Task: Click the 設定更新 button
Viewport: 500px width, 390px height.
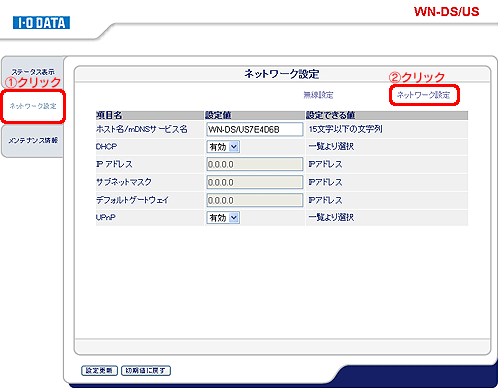Action: pyautogui.click(x=99, y=370)
